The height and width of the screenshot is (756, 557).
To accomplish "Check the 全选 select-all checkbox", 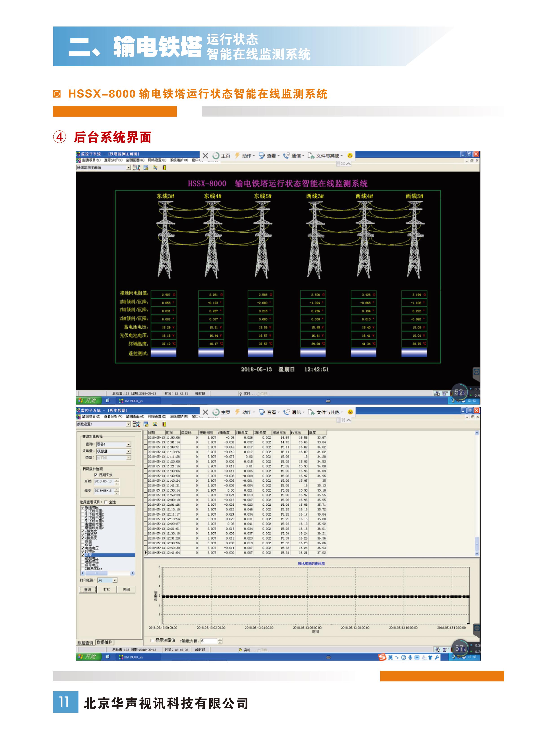I will 106,502.
